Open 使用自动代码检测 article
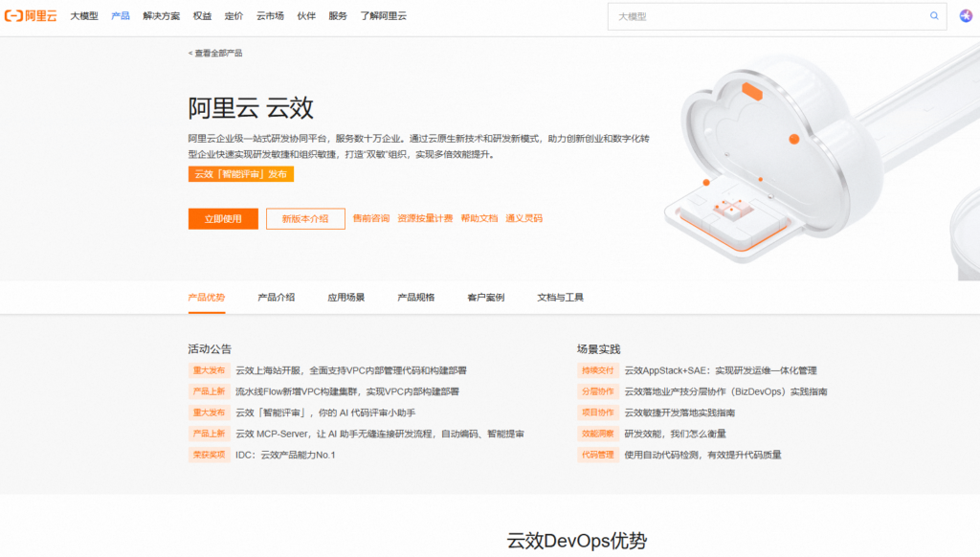 click(702, 456)
